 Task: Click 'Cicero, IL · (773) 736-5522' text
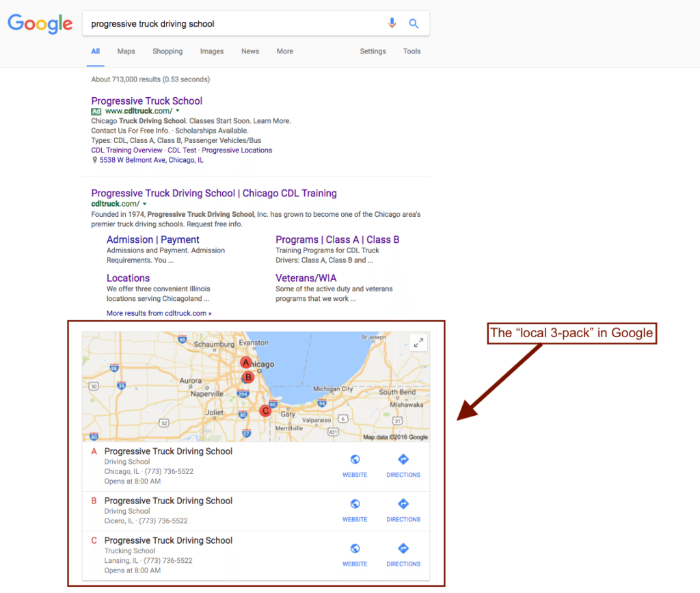click(x=146, y=520)
